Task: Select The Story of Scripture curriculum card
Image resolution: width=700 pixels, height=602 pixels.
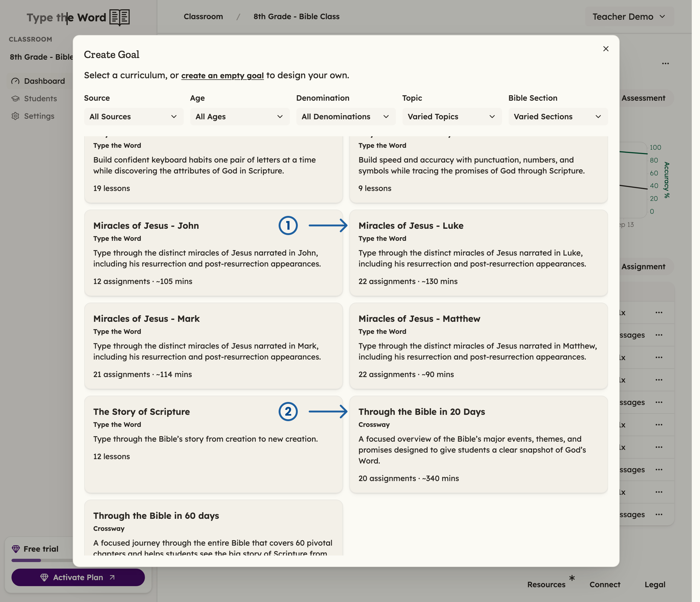Action: [x=214, y=444]
